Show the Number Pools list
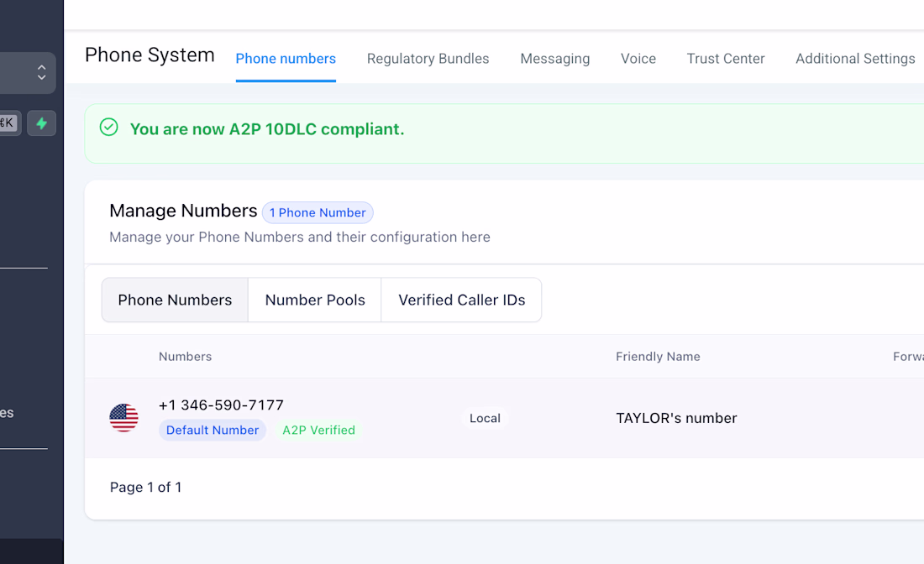924x564 pixels. (315, 300)
